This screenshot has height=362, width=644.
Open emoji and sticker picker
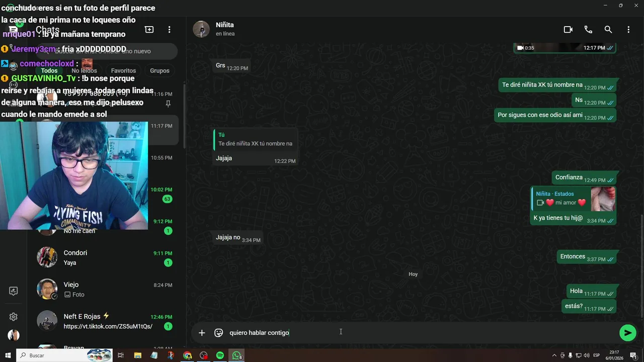218,333
